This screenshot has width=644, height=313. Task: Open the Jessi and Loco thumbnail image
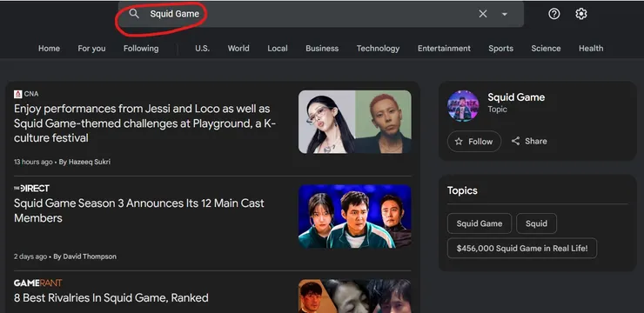click(x=355, y=122)
